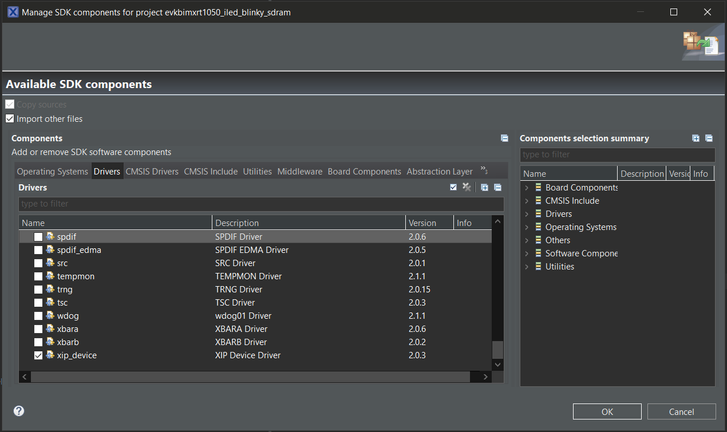
Task: Expand Software Components tree node
Action: [x=527, y=254]
